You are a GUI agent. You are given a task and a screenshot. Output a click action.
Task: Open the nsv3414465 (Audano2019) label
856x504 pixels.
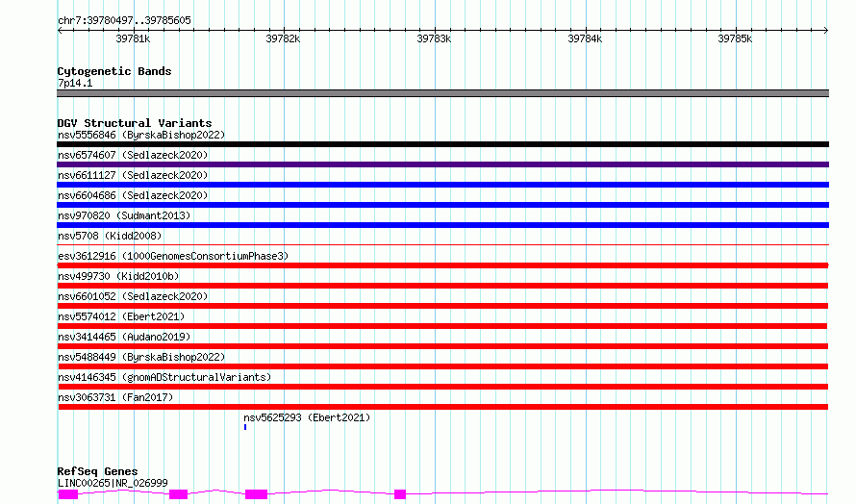[x=124, y=337]
